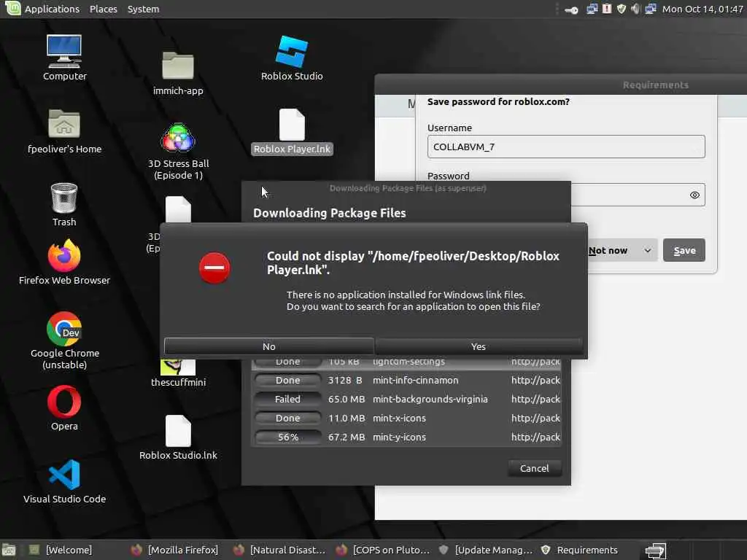This screenshot has height=560, width=747.
Task: Click the Failed status bar for mint-backgrounds-virginia
Action: 287,399
